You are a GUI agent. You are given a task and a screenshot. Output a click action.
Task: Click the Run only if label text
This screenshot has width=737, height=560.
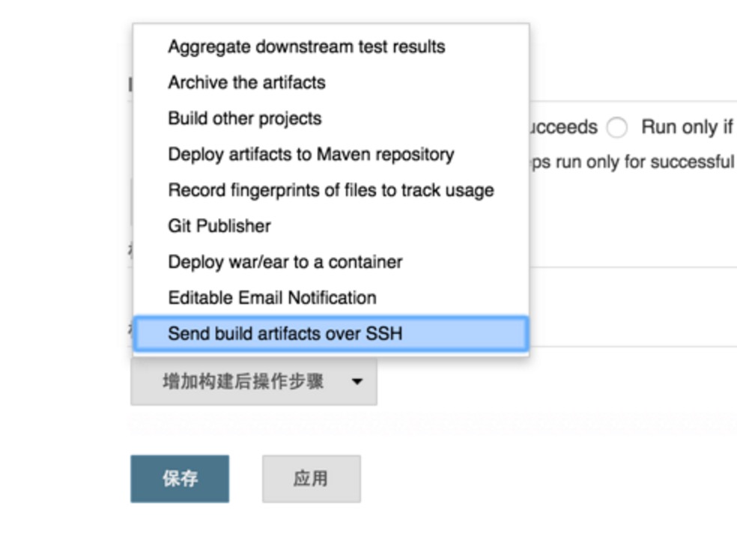coord(687,127)
